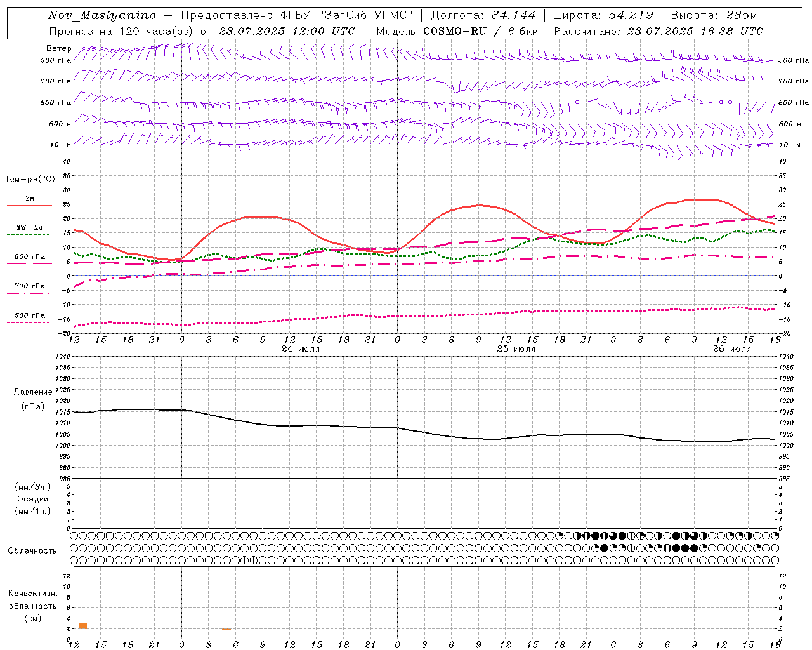Click the smaller orange convective cloud bar
The height and width of the screenshot is (650, 812).
pyautogui.click(x=226, y=629)
